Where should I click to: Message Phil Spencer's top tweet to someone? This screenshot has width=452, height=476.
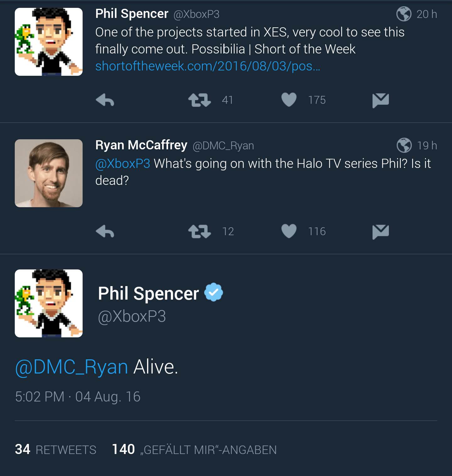coord(380,100)
